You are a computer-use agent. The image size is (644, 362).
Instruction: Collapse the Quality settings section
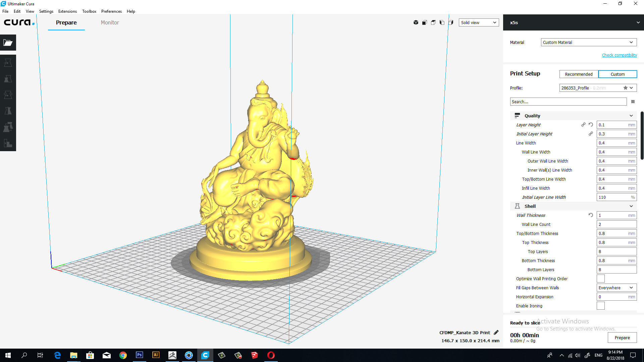coord(574,116)
